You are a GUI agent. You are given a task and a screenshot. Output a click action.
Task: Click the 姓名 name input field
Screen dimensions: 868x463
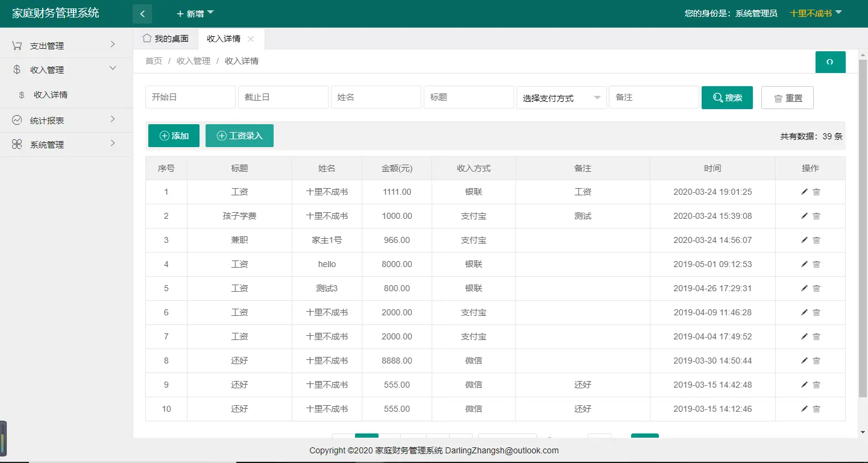pos(376,97)
